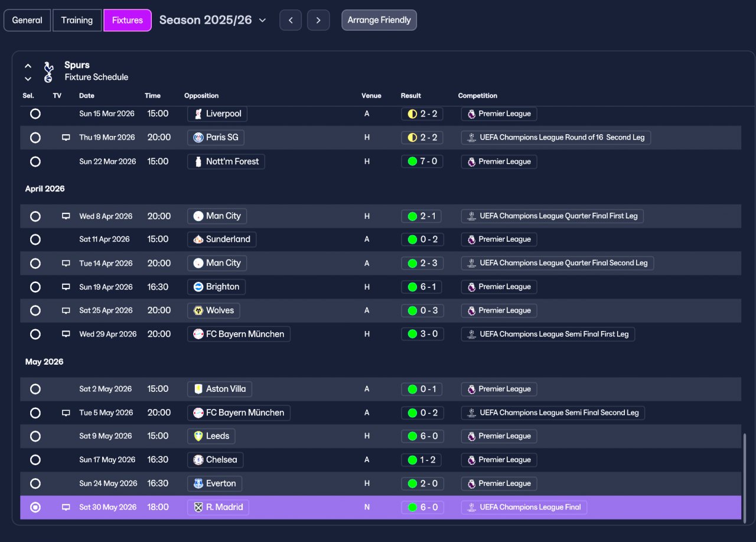Click the Aston Villa club badge
This screenshot has width=756, height=542.
(x=198, y=389)
